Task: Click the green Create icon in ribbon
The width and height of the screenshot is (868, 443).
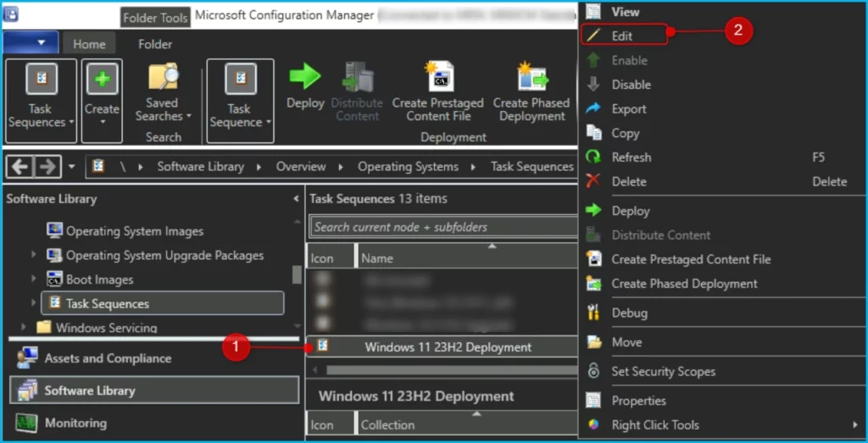Action: [x=103, y=79]
